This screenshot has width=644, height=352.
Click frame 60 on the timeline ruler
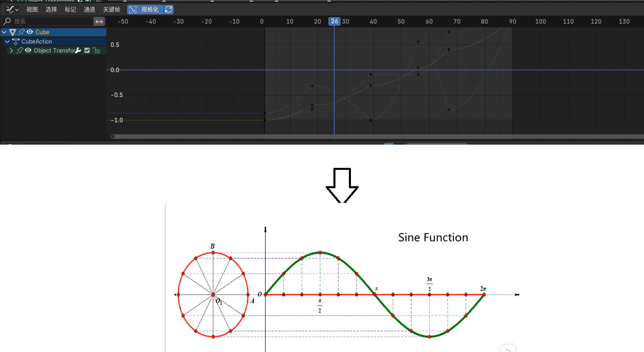tap(429, 22)
